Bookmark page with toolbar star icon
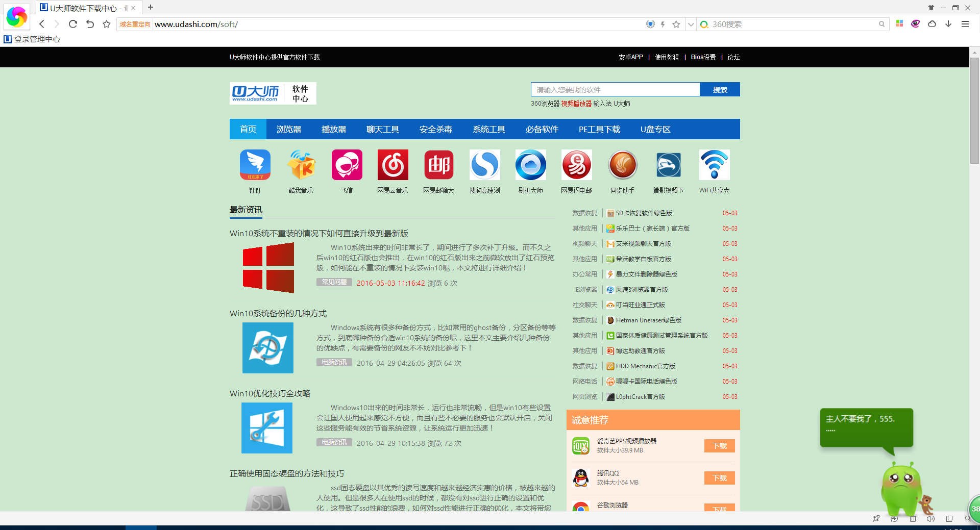 [x=107, y=24]
